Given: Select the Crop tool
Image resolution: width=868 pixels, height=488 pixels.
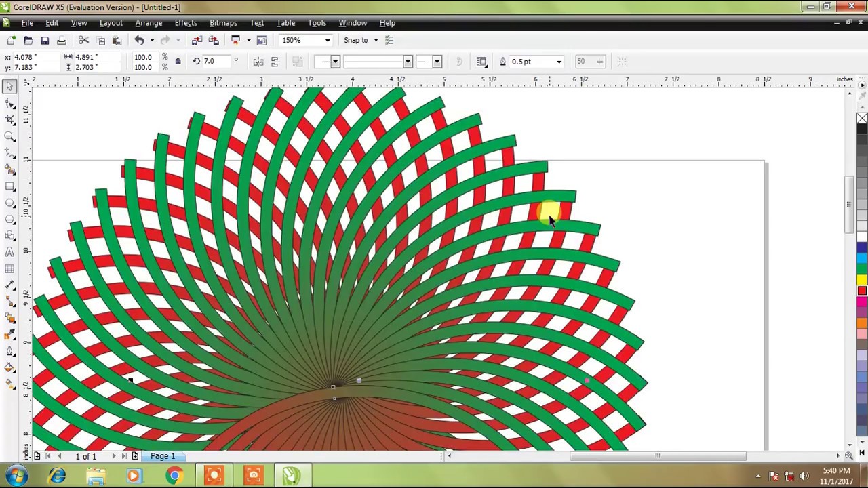Looking at the screenshot, I should (x=9, y=120).
